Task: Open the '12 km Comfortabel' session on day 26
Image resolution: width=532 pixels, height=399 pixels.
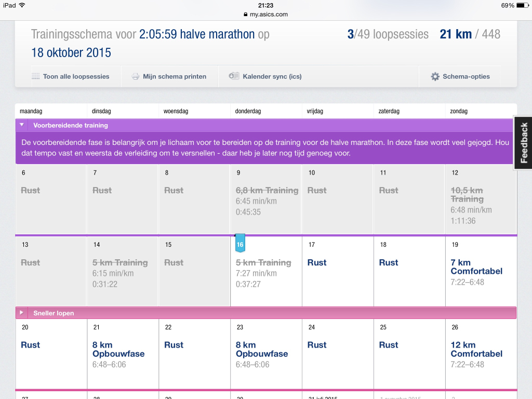Action: pos(476,349)
